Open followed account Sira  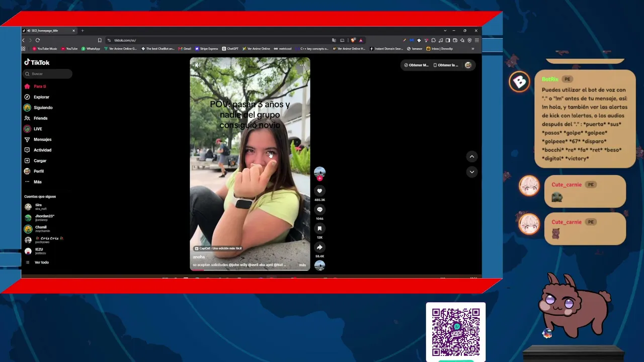[35, 207]
